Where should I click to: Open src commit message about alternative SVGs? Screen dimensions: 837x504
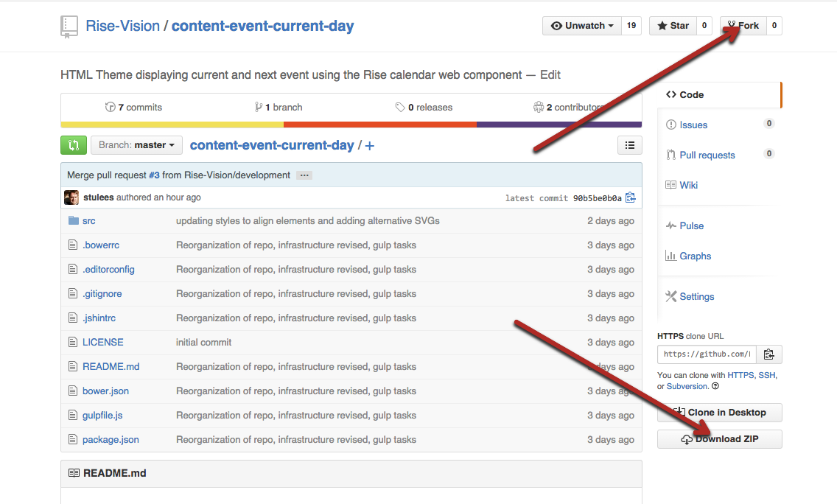coord(308,220)
